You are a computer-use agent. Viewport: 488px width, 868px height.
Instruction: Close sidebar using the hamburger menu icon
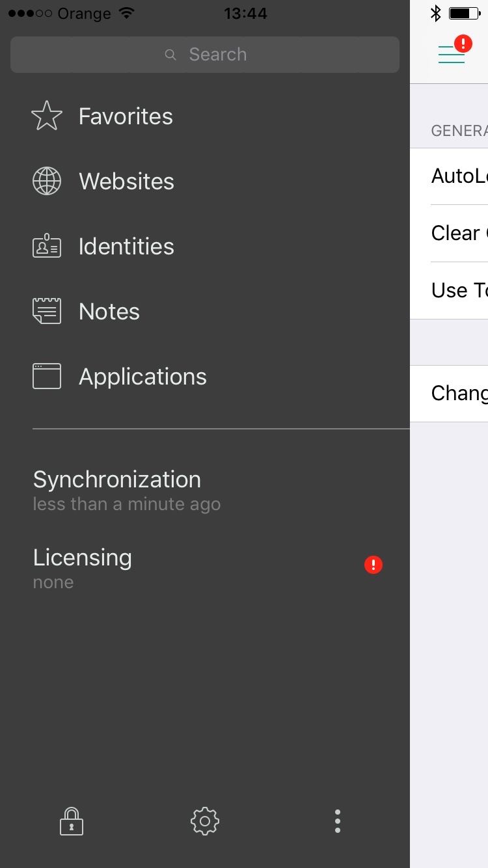coord(452,55)
